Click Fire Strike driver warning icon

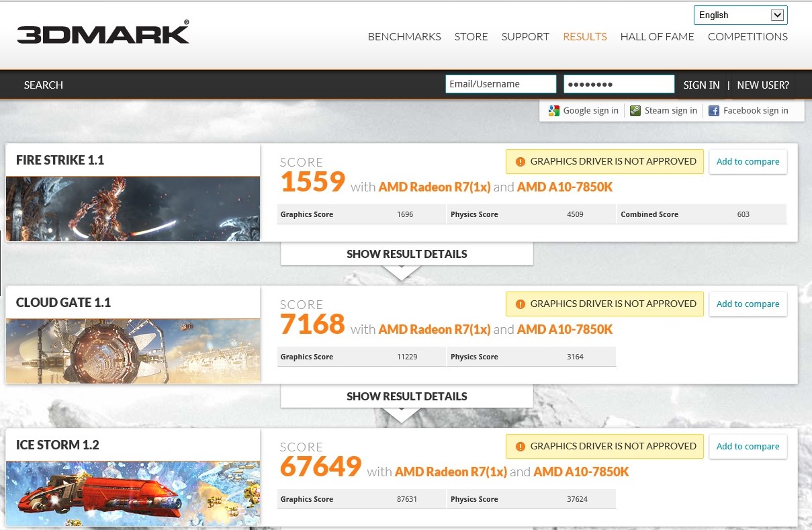point(520,161)
